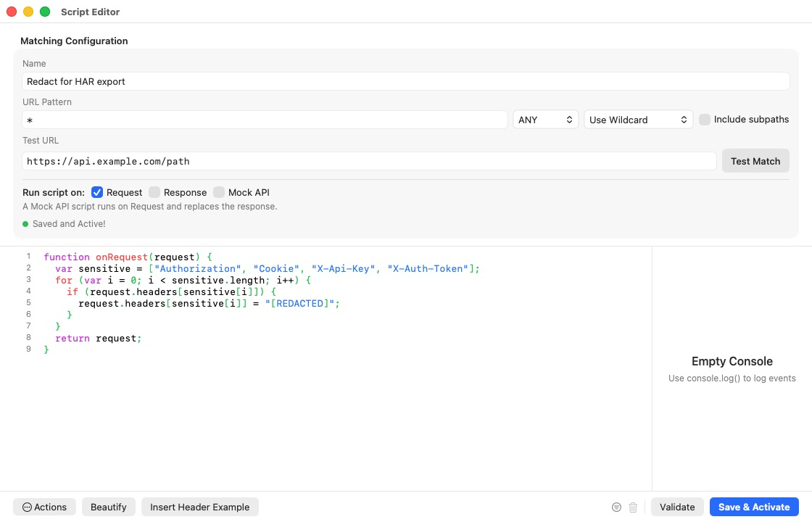Screen dimensions: 812x522
Task: Click Save & Activate
Action: point(754,507)
